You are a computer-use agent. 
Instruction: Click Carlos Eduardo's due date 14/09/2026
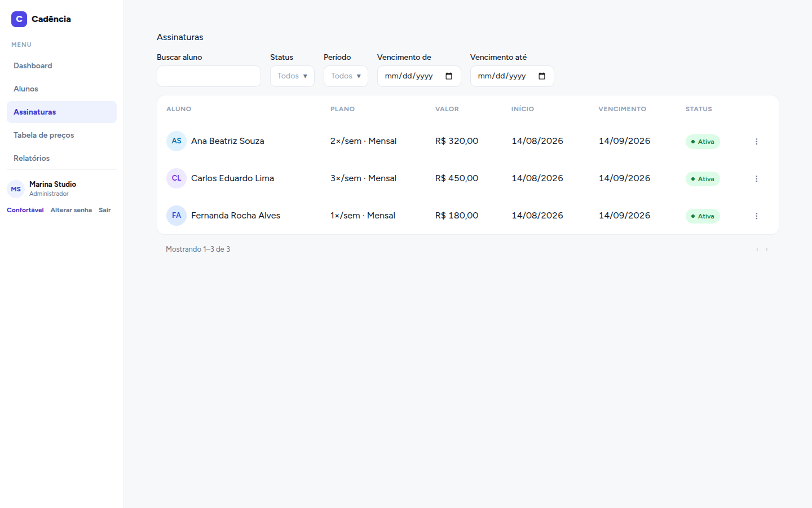tap(624, 178)
